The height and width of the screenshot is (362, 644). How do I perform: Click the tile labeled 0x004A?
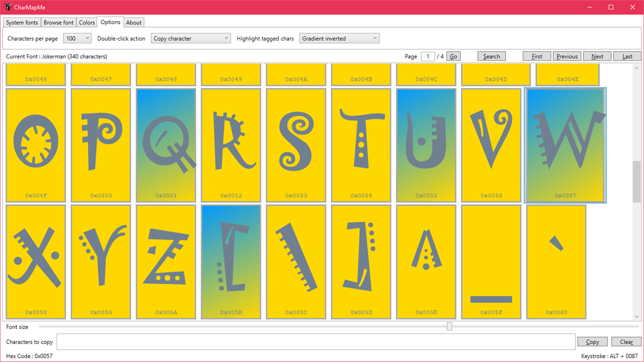coord(296,75)
